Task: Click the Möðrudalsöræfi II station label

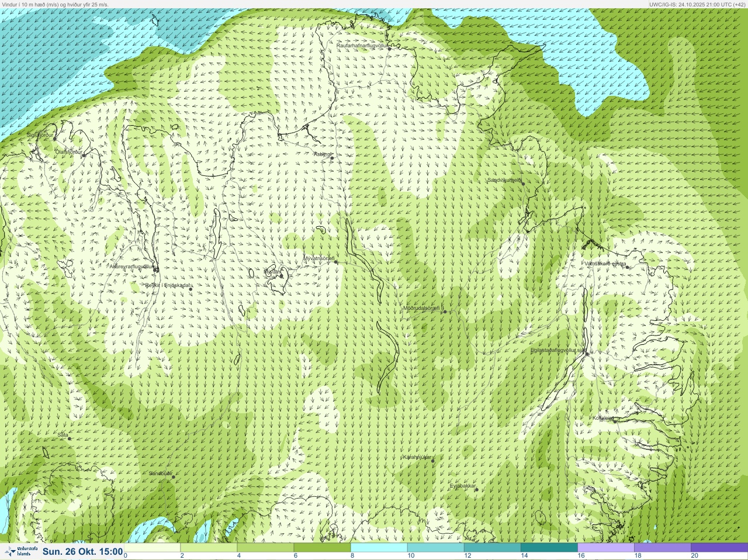Action: (x=424, y=308)
